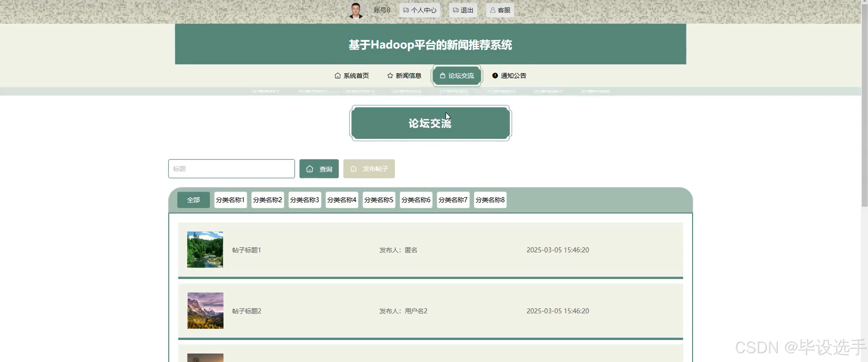Click the 查询 search button
Viewport: 868px width, 362px height.
[x=319, y=169]
